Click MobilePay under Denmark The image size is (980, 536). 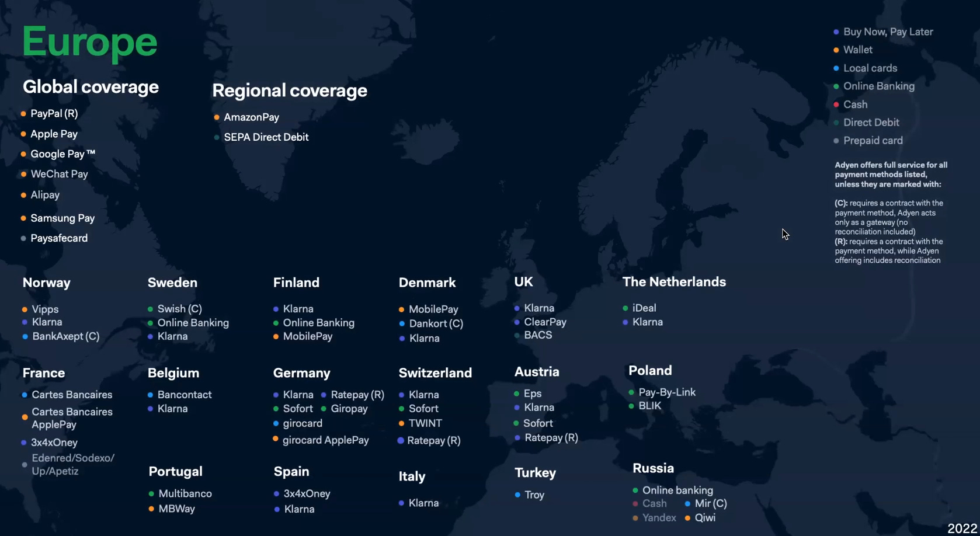tap(433, 309)
